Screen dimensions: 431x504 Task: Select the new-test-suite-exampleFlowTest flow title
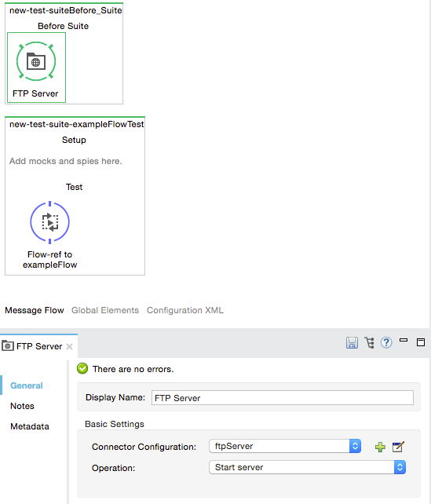pos(76,124)
